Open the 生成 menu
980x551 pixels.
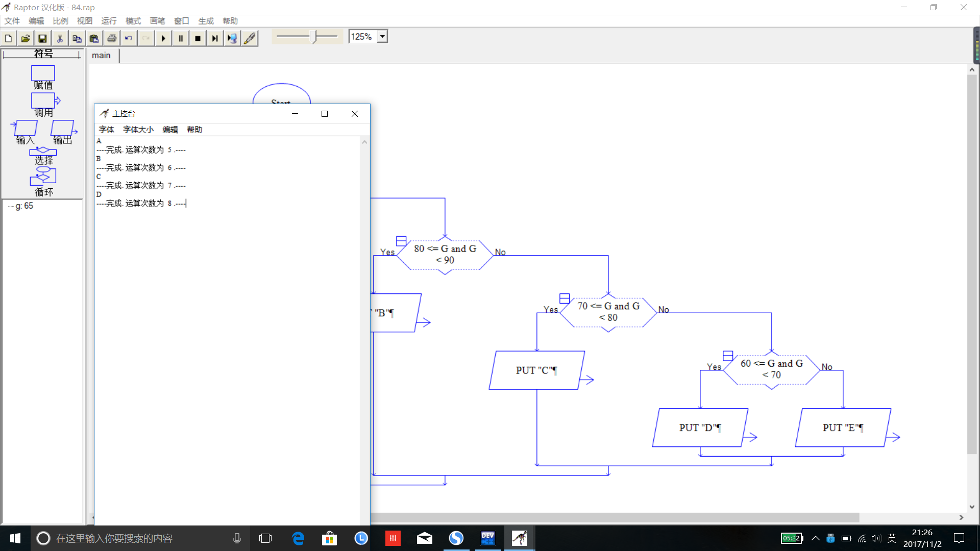tap(206, 21)
